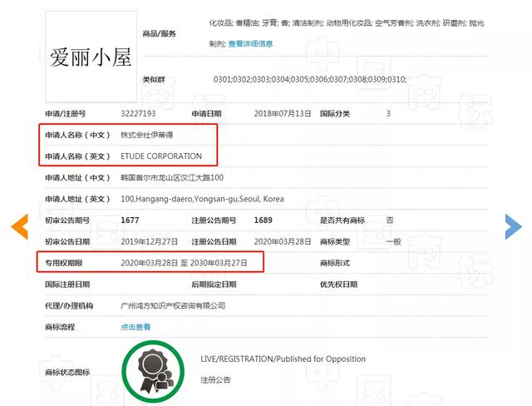Viewport: 532px width, 406px height.
Task: Select similar group codes 0301;0302;0303...
Action: tap(310, 79)
